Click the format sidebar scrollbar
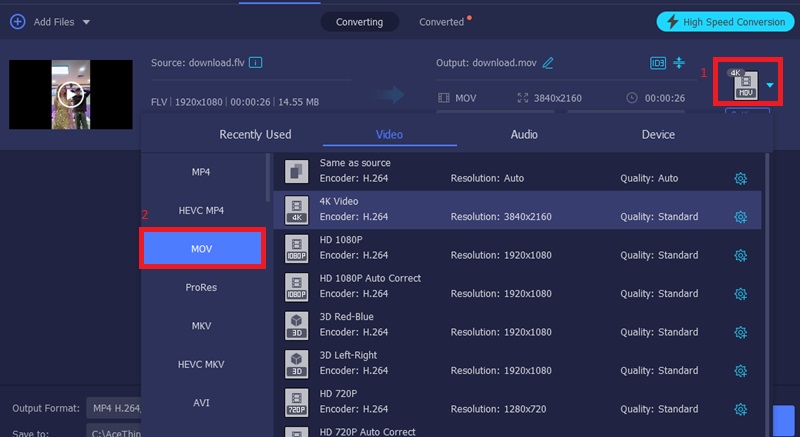The image size is (800, 437). point(268,177)
